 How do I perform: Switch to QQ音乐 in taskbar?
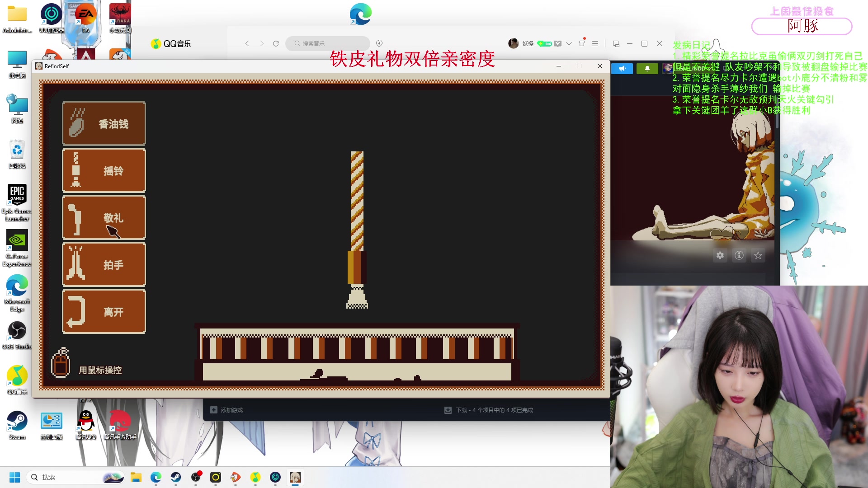coord(255,477)
